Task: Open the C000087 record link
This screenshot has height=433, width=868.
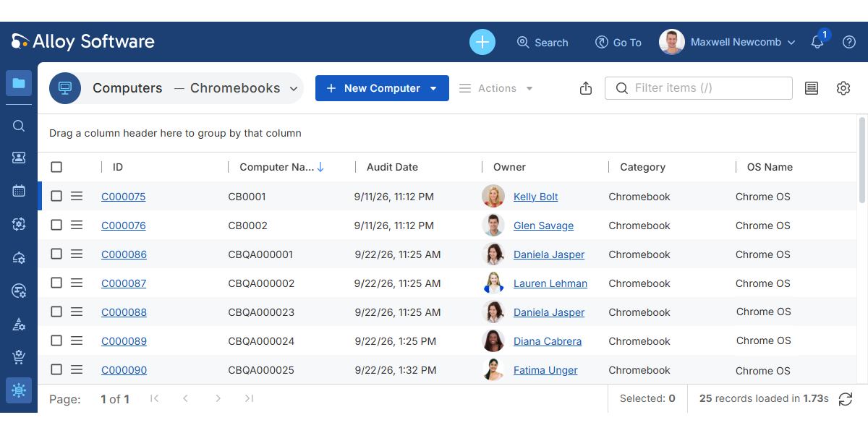Action: point(124,283)
